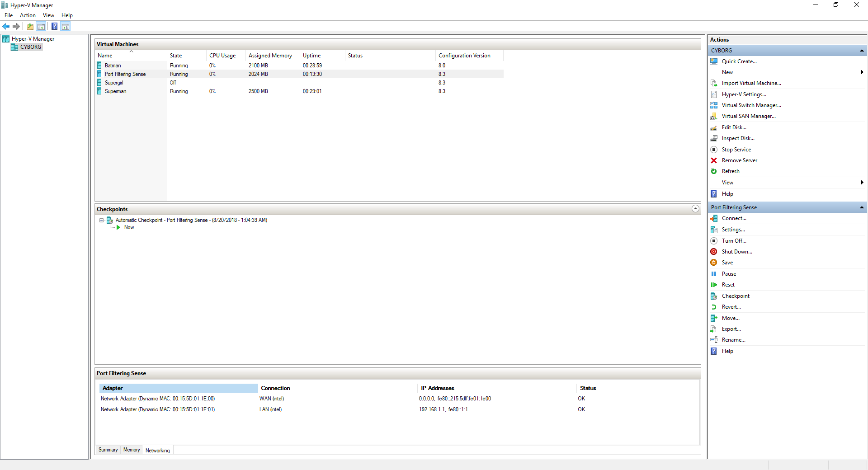Collapse the Automatic Checkpoint tree node
This screenshot has height=470, width=868.
(x=102, y=221)
